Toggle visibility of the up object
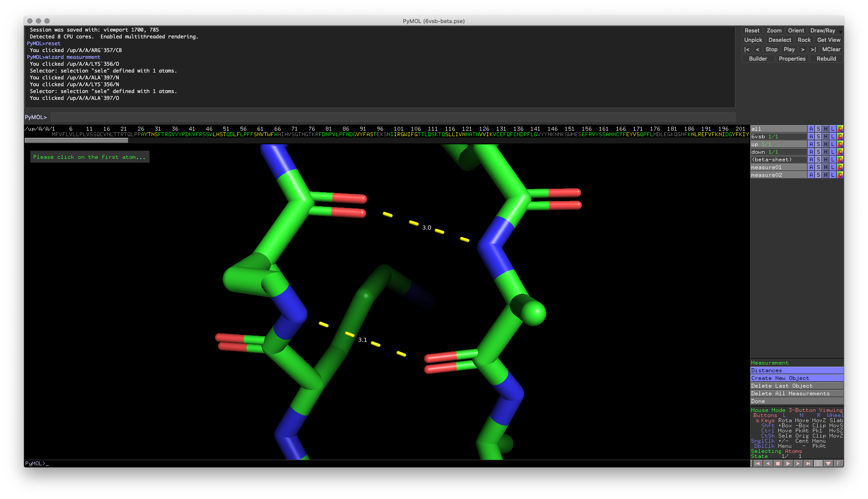The width and height of the screenshot is (868, 499). click(x=778, y=144)
